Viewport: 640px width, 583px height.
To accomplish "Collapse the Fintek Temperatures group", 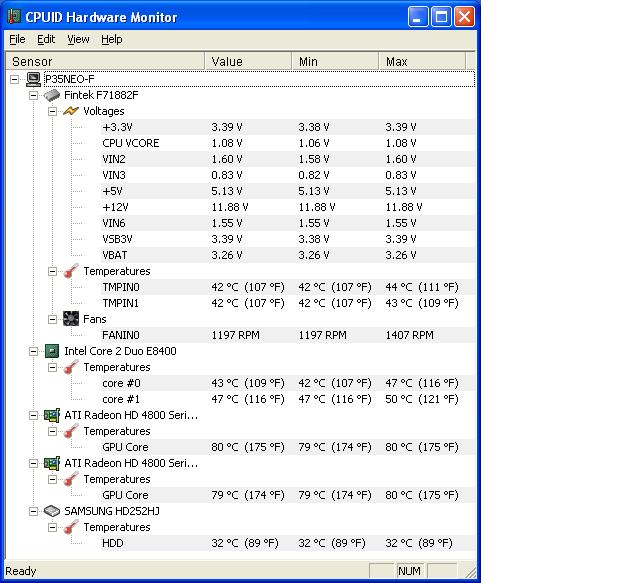I will (53, 271).
